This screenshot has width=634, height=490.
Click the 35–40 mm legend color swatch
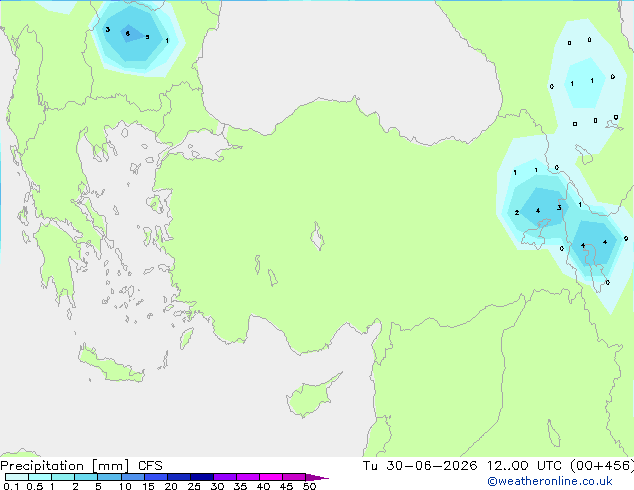pyautogui.click(x=248, y=477)
